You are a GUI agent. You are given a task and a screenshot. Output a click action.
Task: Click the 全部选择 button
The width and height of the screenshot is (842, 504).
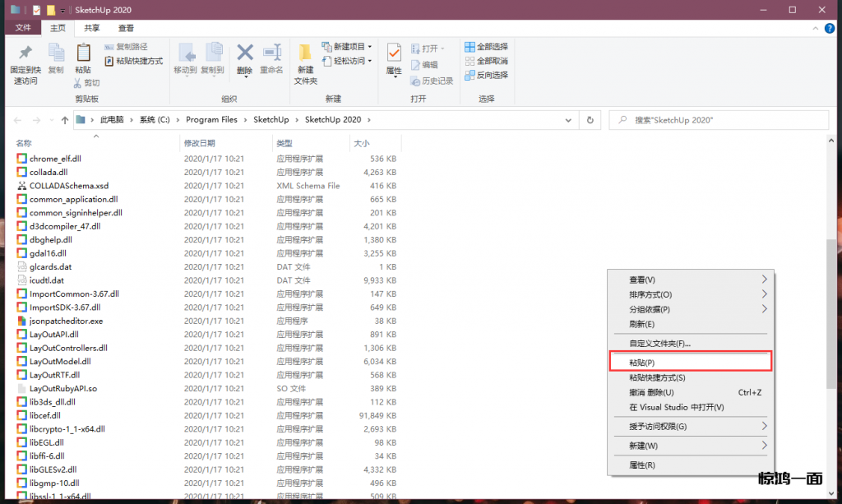[x=486, y=47]
